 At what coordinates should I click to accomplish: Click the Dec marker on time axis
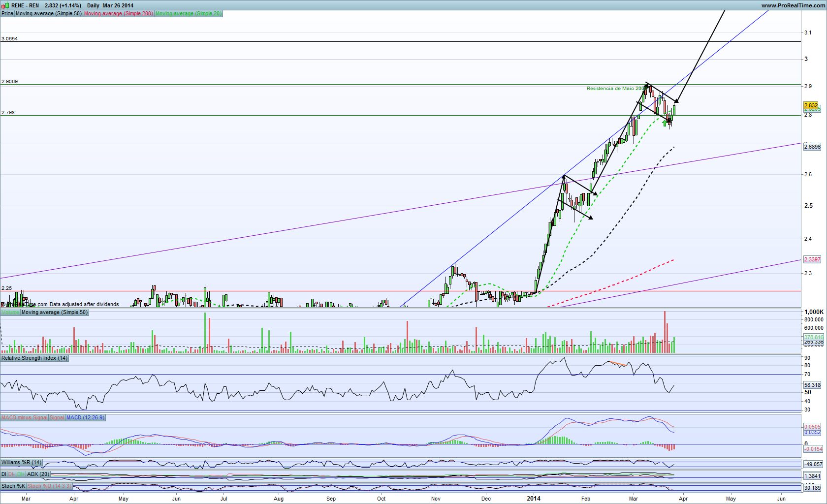coord(486,499)
